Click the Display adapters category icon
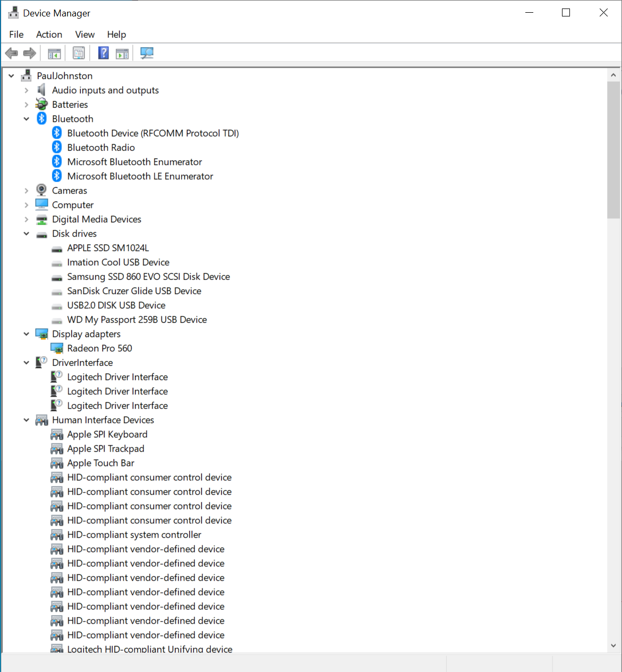This screenshot has height=672, width=622. tap(41, 334)
